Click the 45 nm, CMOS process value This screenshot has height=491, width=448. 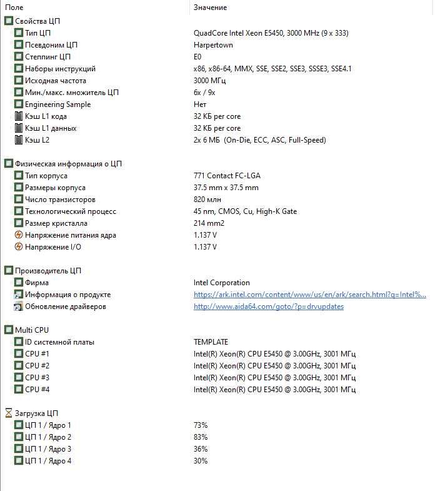pos(245,211)
